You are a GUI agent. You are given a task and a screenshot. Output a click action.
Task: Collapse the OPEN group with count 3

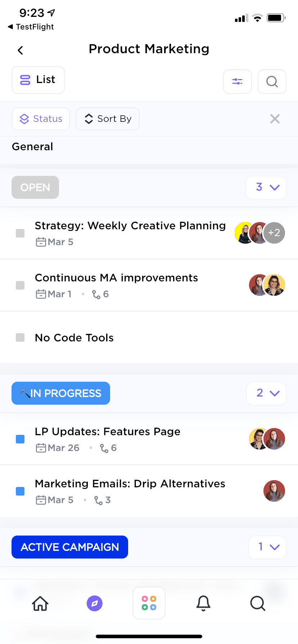pos(266,187)
